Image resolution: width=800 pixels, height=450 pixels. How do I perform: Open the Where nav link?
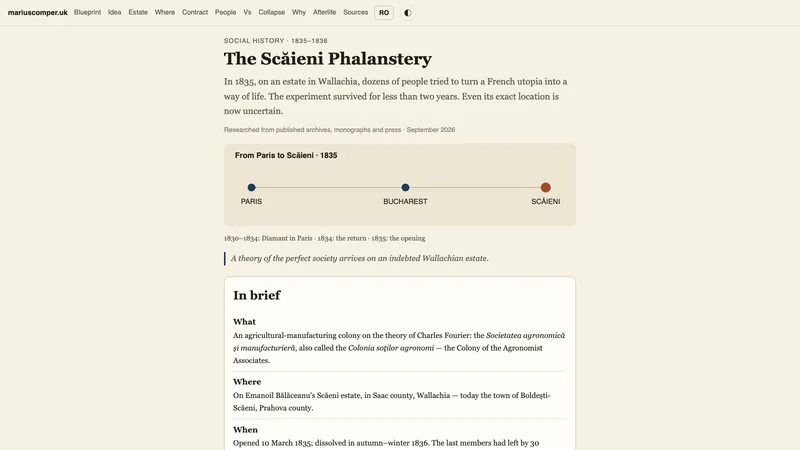click(x=165, y=12)
